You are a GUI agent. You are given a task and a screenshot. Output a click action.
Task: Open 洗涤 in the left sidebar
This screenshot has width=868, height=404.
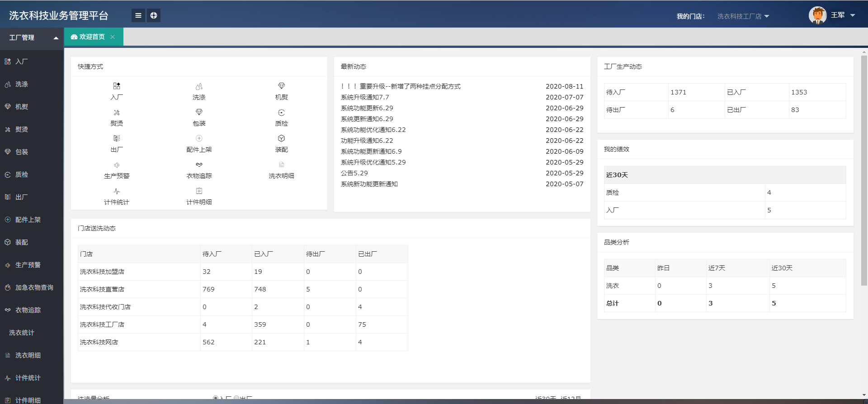coord(32,84)
